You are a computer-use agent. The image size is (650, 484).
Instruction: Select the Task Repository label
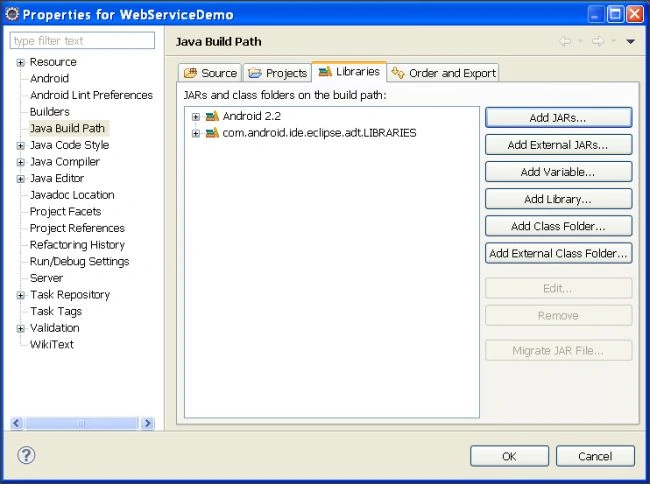70,295
